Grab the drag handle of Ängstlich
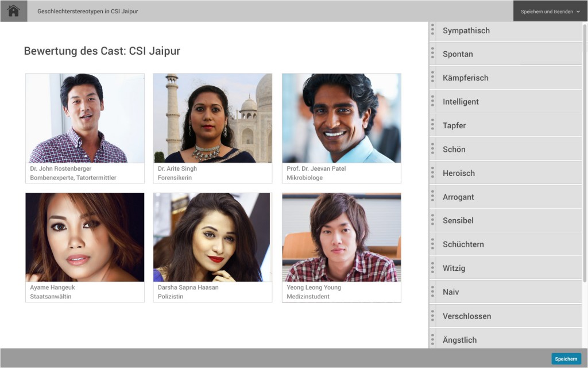Viewport: 588px width, 368px height. pyautogui.click(x=432, y=339)
